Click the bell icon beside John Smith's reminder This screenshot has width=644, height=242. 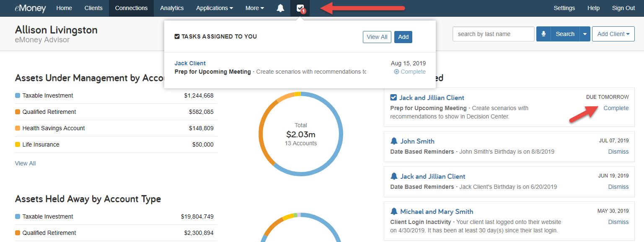(393, 141)
